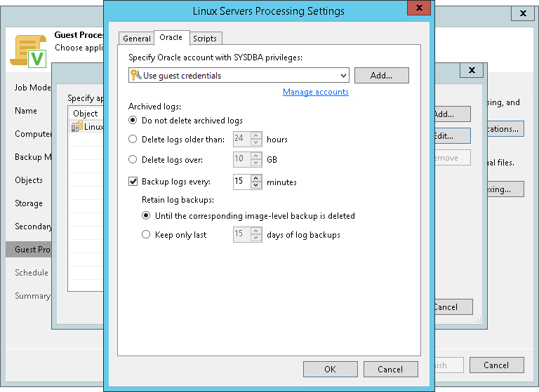Viewport: 539px width, 392px height.
Task: Click the days field next to Keep only last
Action: coord(242,234)
